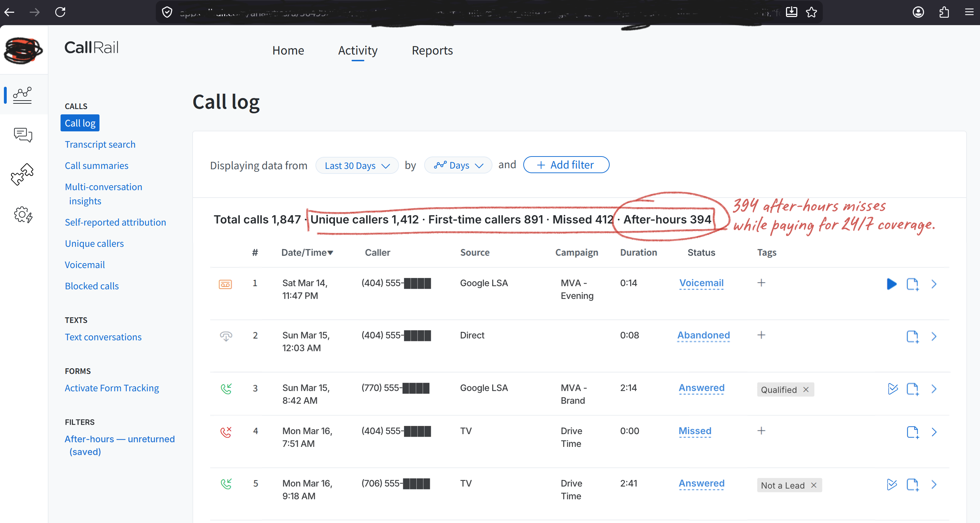Open the Conversations chat sidebar icon
Screen dimensions: 980x523
(x=23, y=135)
